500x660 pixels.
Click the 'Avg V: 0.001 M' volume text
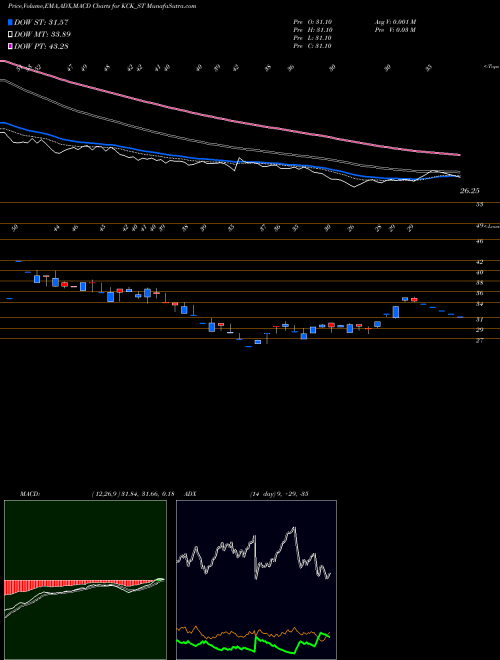tap(395, 22)
